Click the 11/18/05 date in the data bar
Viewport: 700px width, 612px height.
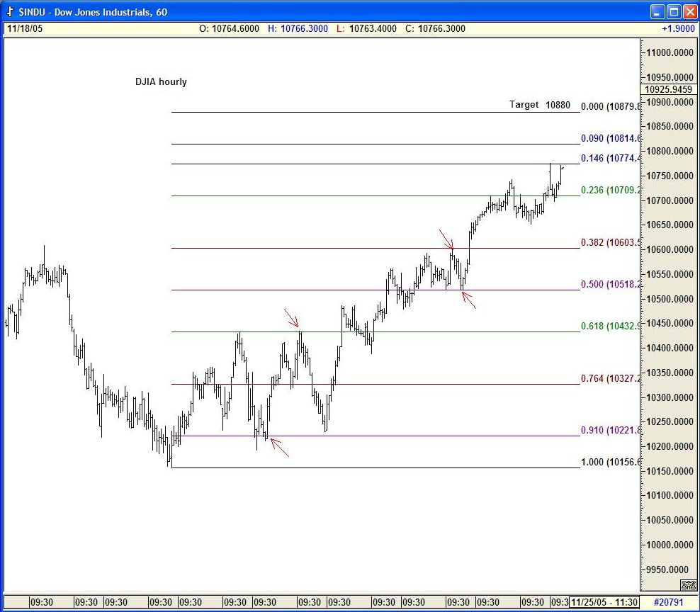coord(25,28)
